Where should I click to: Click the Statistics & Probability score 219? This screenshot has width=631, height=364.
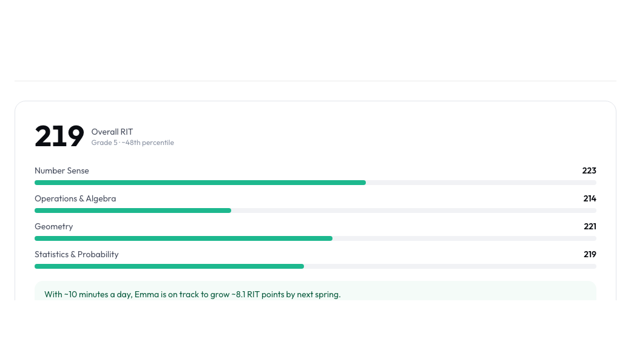pyautogui.click(x=590, y=255)
